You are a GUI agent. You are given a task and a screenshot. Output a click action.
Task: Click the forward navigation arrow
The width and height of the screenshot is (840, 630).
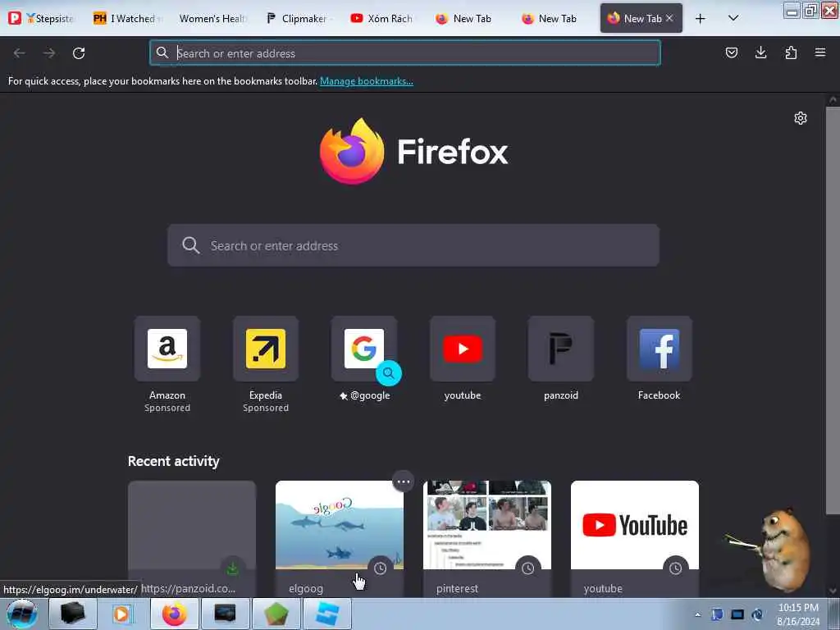[49, 53]
